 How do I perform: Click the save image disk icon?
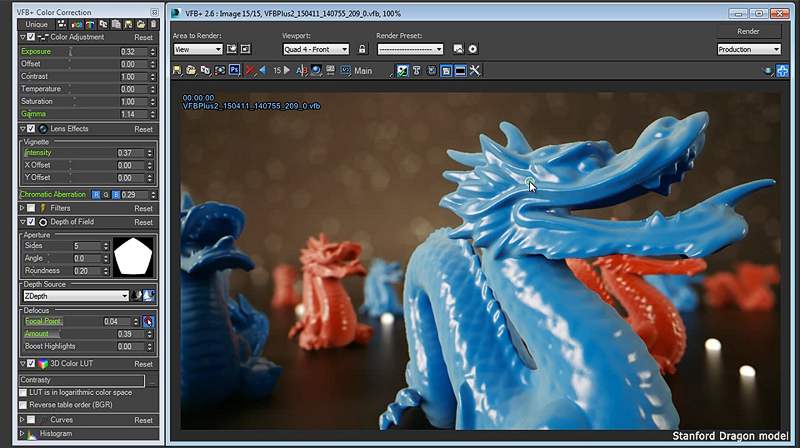[177, 71]
